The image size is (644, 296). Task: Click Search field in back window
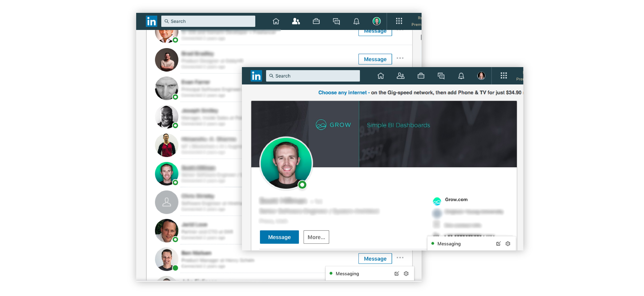coord(208,21)
